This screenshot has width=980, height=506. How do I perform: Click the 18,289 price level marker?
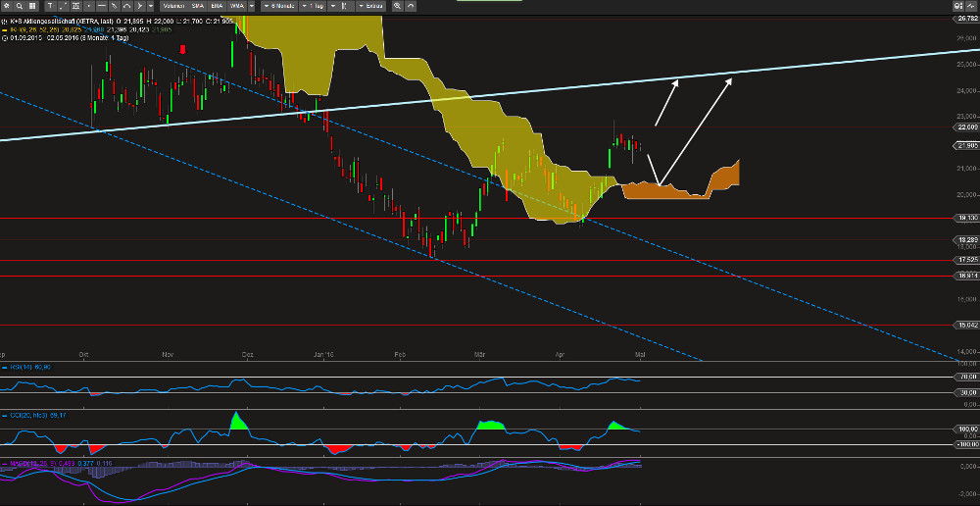coord(967,239)
